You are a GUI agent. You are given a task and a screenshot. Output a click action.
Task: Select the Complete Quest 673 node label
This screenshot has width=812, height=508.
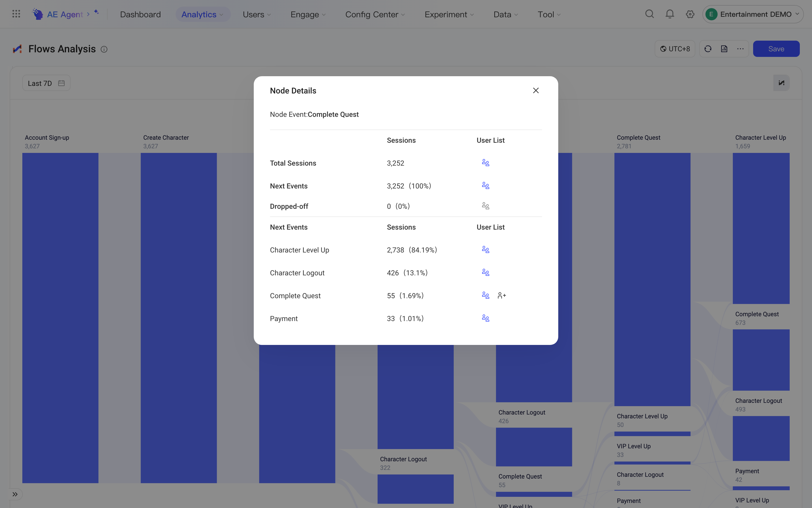[757, 318]
